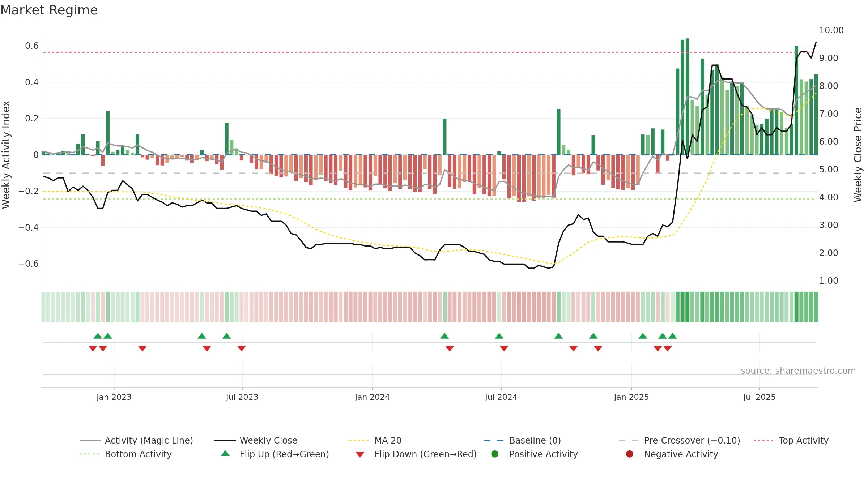
Task: Toggle the Top Activity legend entry
Action: tap(791, 440)
